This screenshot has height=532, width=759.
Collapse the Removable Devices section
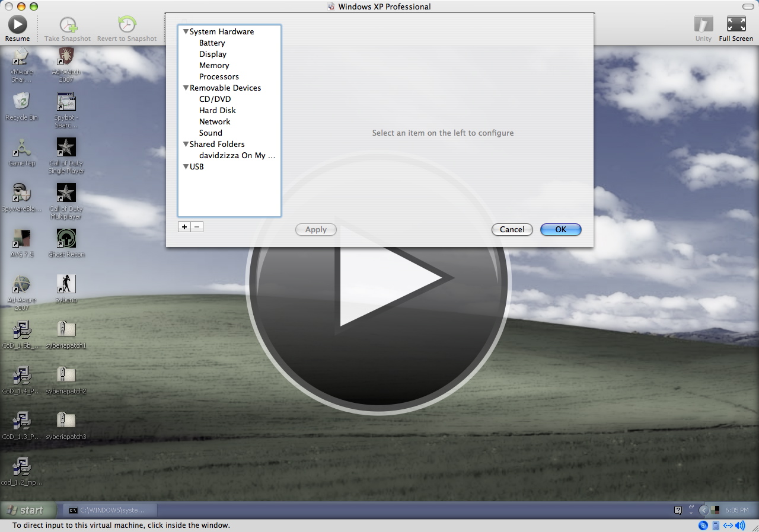click(186, 88)
